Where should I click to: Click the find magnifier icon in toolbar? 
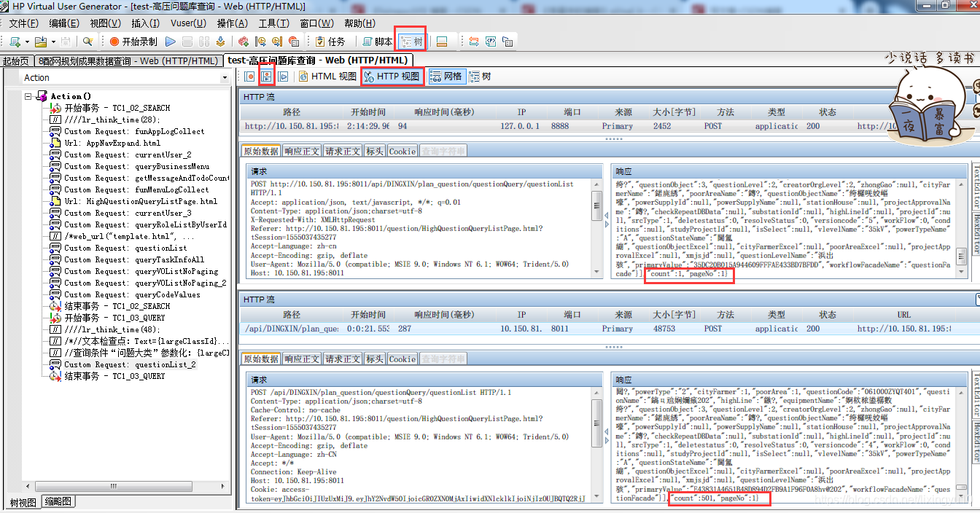(x=87, y=42)
